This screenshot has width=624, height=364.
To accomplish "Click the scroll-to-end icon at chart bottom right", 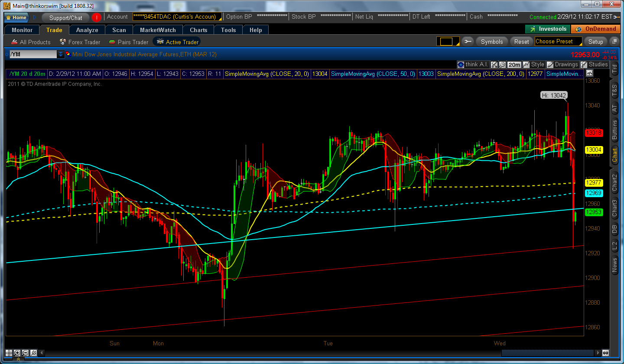I will 605,353.
